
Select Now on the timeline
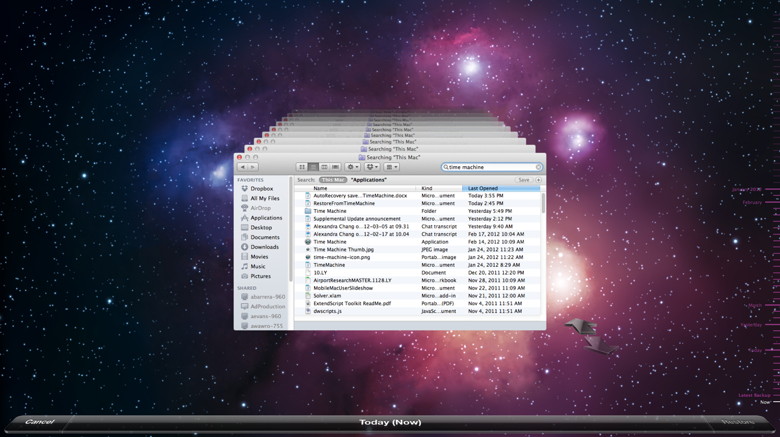pos(765,402)
